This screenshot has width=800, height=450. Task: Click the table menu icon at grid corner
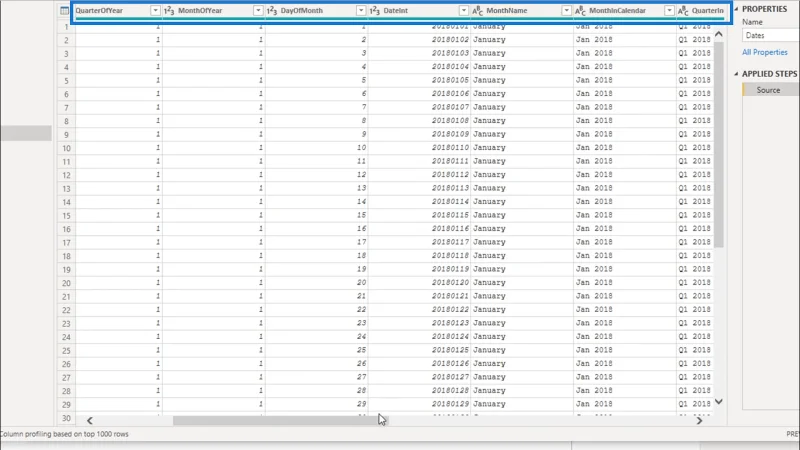pyautogui.click(x=64, y=11)
